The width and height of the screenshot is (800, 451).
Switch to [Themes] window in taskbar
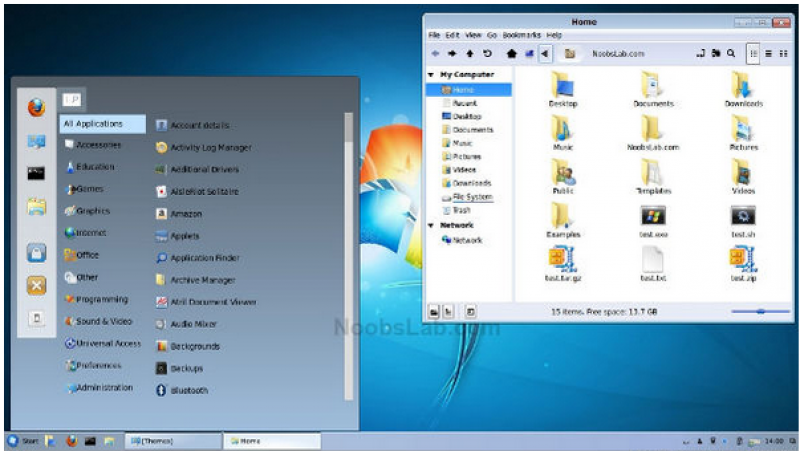pyautogui.click(x=173, y=441)
